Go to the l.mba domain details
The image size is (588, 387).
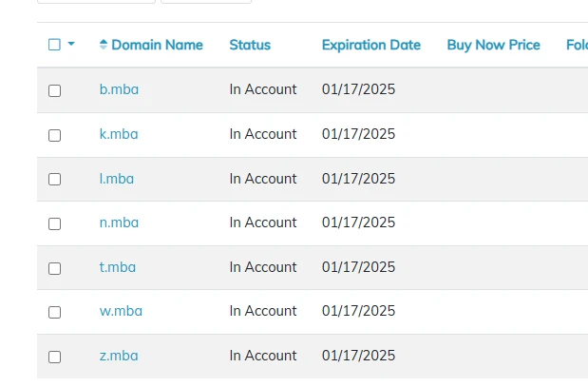coord(117,179)
